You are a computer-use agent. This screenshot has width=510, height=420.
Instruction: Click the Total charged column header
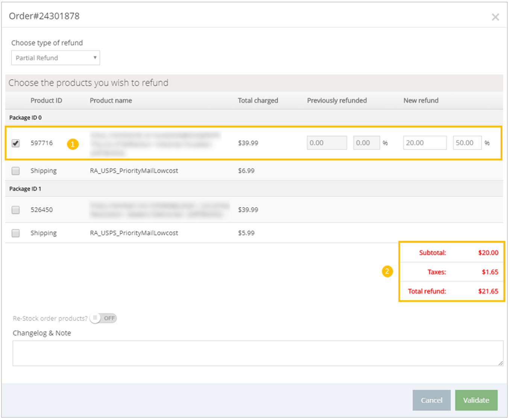pos(258,100)
